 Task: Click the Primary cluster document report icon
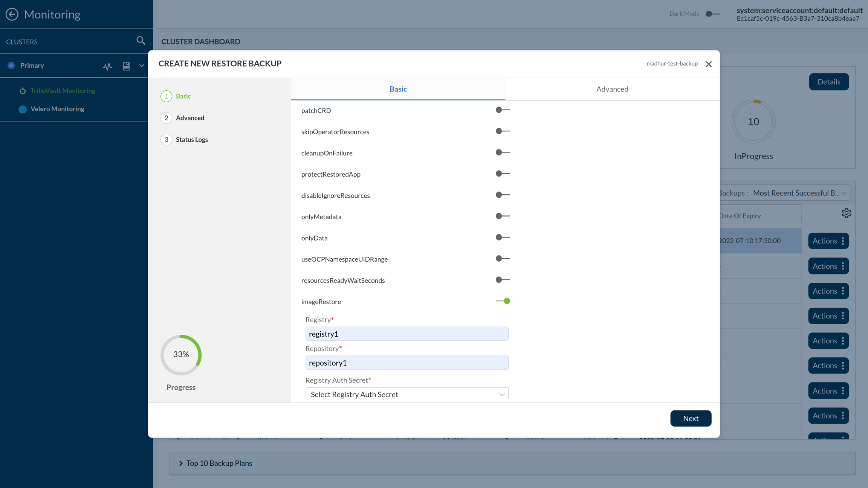coord(127,66)
